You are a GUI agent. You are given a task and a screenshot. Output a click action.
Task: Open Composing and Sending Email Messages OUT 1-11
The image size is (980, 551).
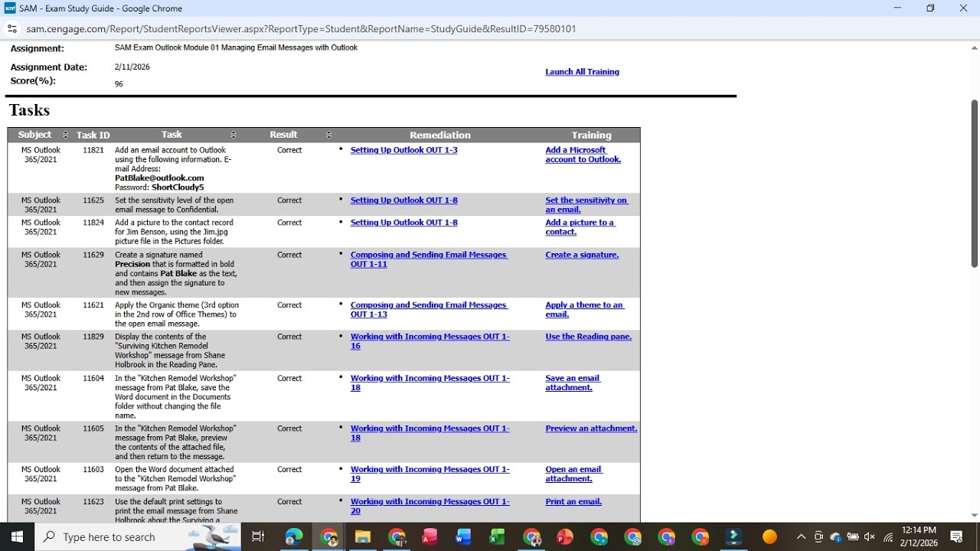[429, 259]
